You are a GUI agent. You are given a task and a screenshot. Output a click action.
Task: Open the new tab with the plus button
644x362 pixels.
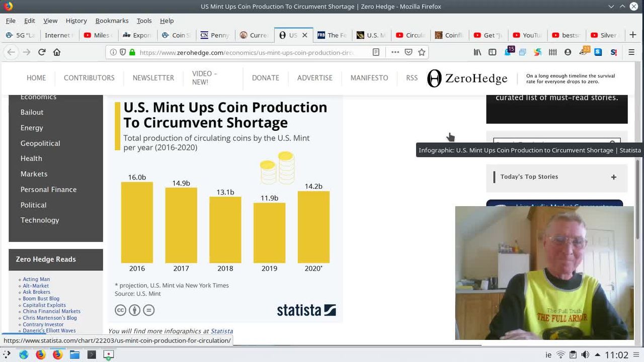(632, 35)
